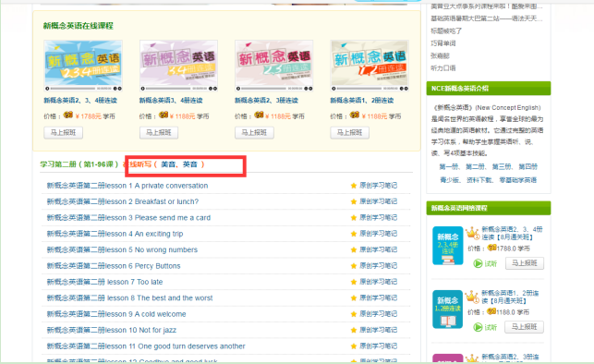Open lesson 1 A private conversation
594x364 pixels.
pos(127,186)
